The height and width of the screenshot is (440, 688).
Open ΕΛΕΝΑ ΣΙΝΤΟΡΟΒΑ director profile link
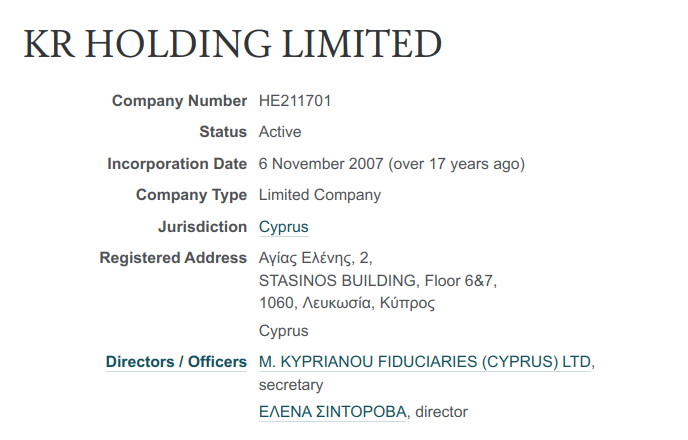333,411
